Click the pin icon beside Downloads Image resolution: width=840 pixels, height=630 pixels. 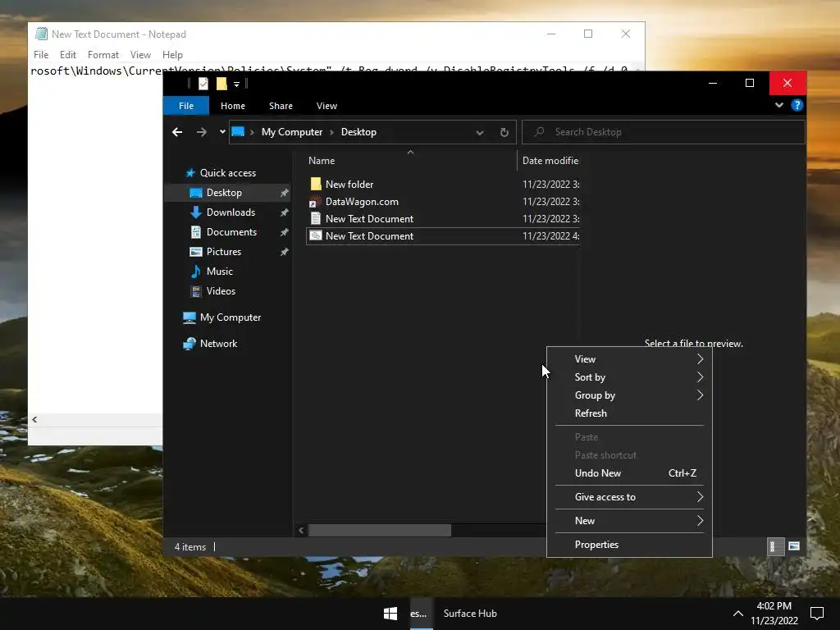[285, 212]
